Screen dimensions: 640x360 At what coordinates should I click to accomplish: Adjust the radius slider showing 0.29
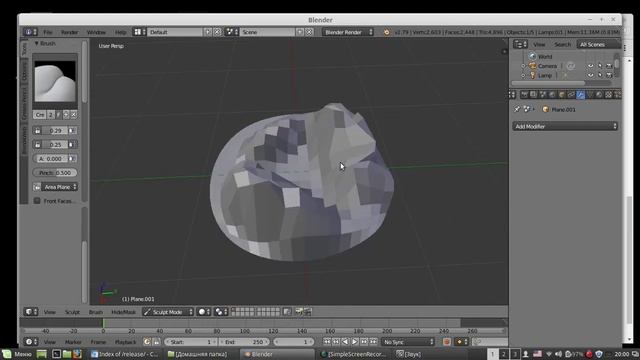(x=55, y=131)
